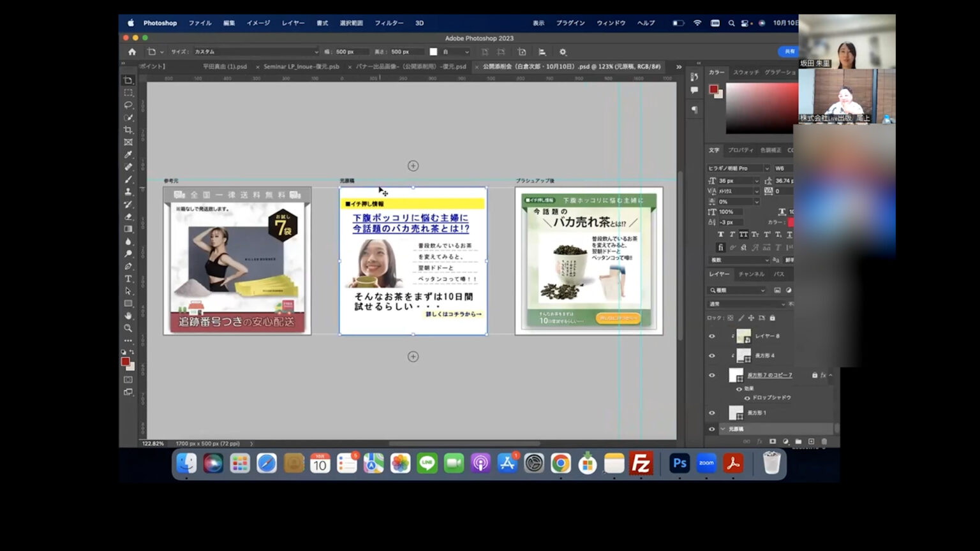The height and width of the screenshot is (551, 980).
Task: Click the 元原稿 artboard banner image
Action: tap(413, 261)
